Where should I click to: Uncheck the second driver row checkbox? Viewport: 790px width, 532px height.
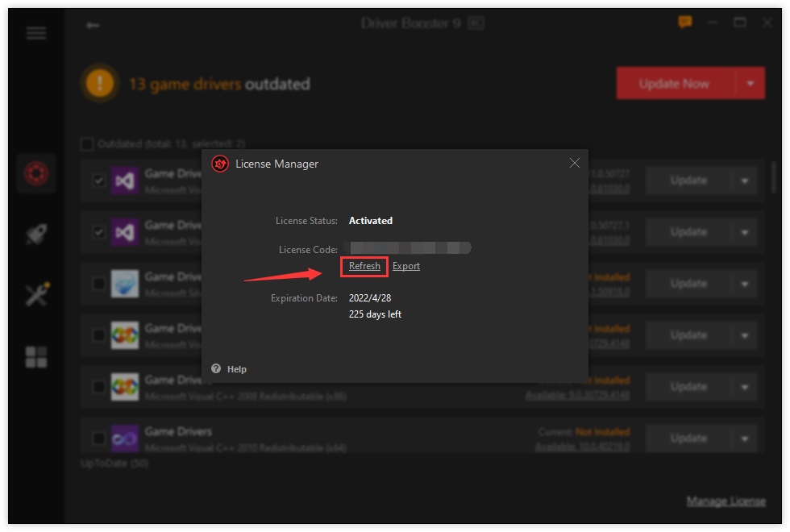[x=98, y=232]
